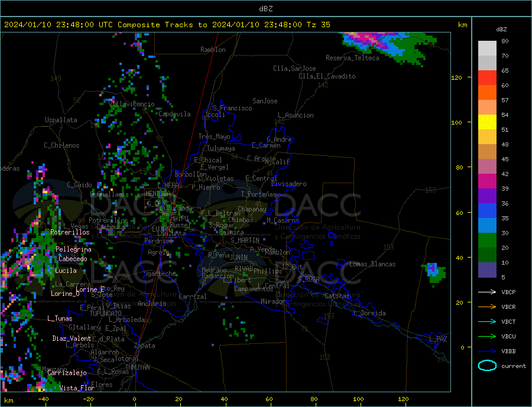Click the JUNIN map label
This screenshot has height=407, width=532.
239,258
